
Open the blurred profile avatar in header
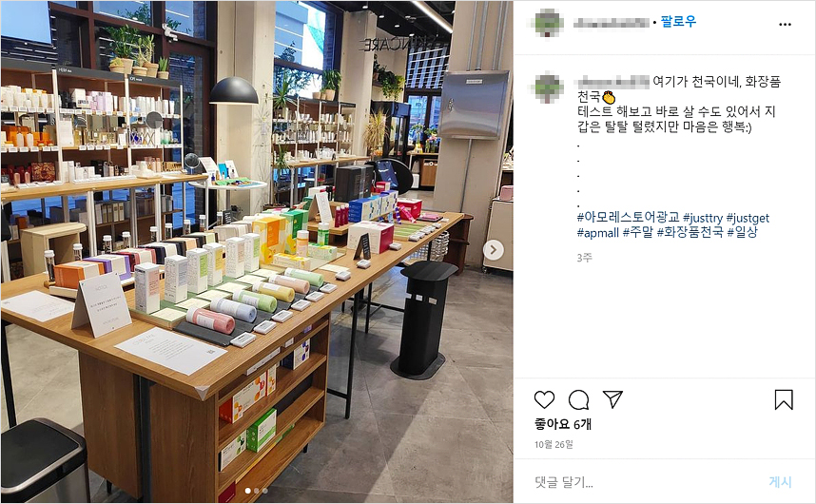(x=549, y=23)
